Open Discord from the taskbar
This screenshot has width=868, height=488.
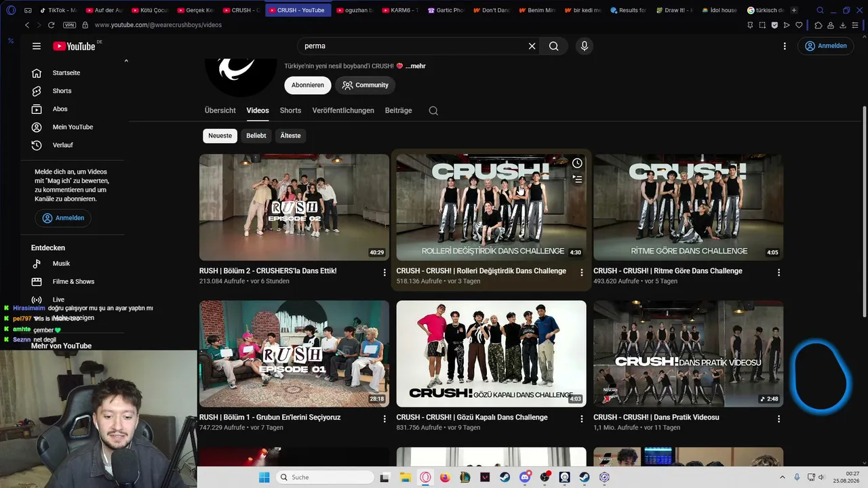coord(525,477)
